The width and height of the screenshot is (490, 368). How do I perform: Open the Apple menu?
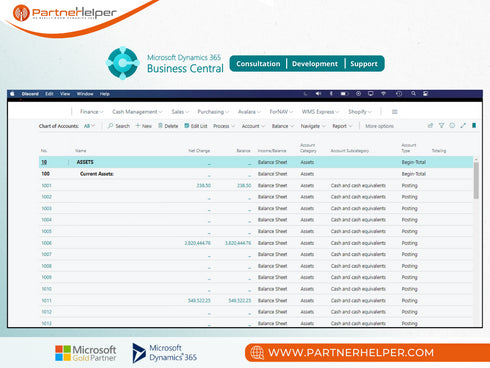[12, 94]
